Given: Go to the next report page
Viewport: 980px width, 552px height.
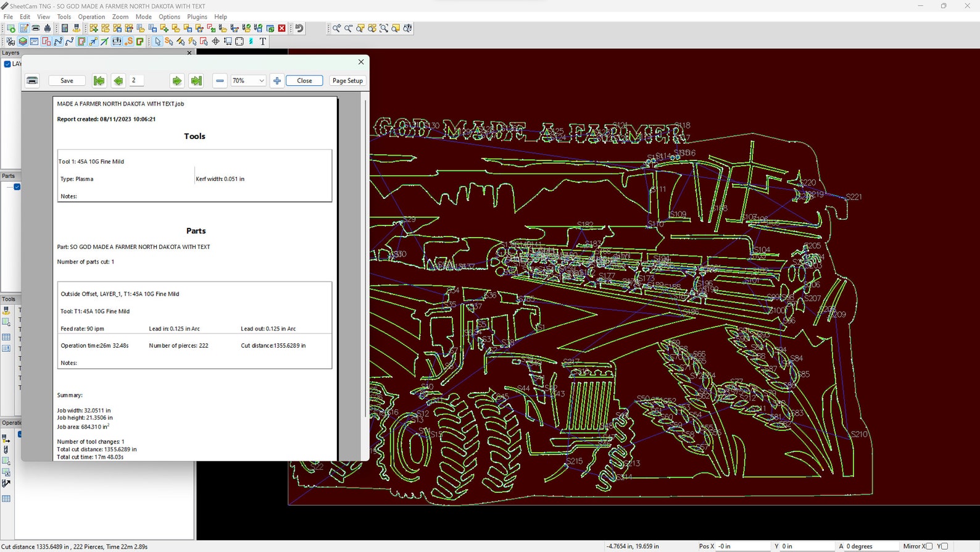Looking at the screenshot, I should coord(176,81).
